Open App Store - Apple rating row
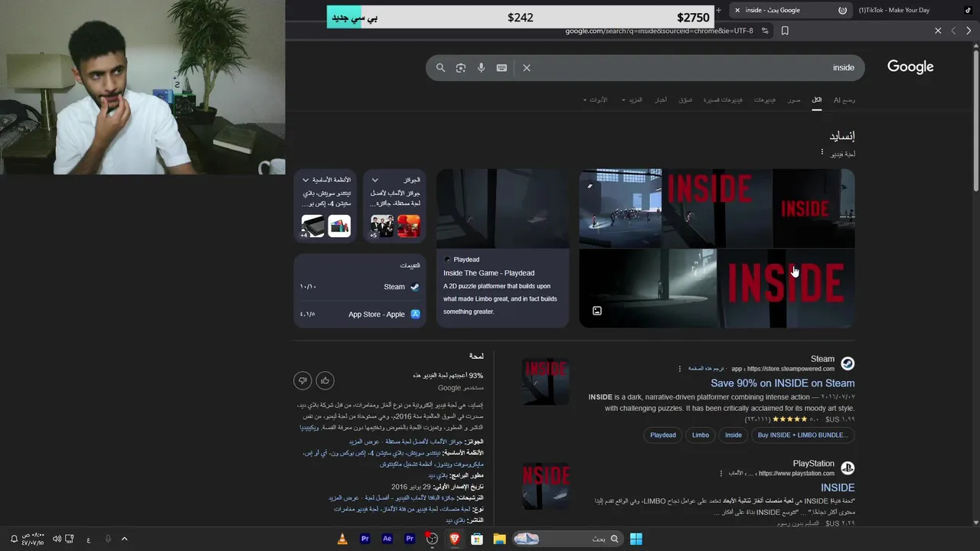 pos(360,314)
